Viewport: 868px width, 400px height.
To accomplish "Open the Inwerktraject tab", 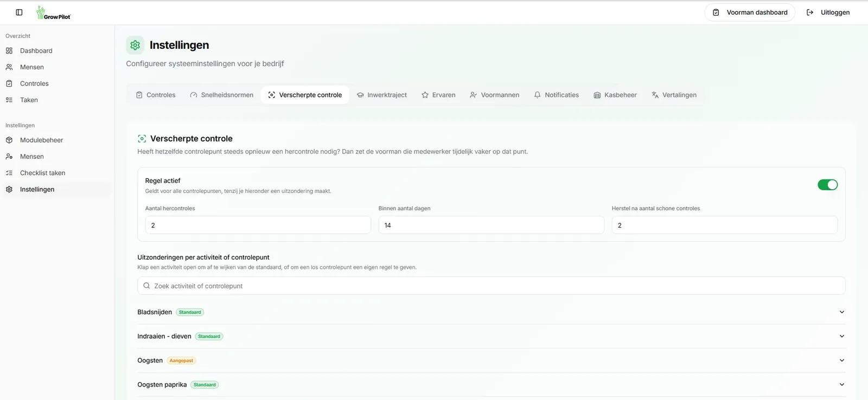I will click(x=382, y=95).
